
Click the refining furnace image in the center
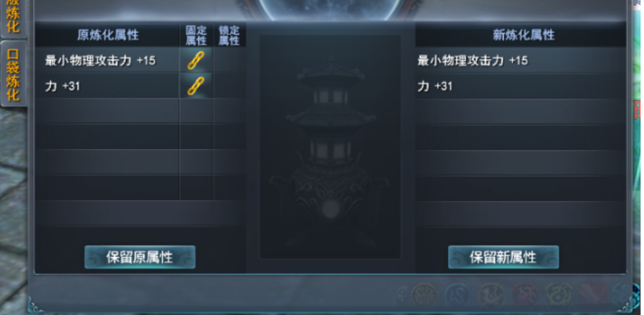330,147
